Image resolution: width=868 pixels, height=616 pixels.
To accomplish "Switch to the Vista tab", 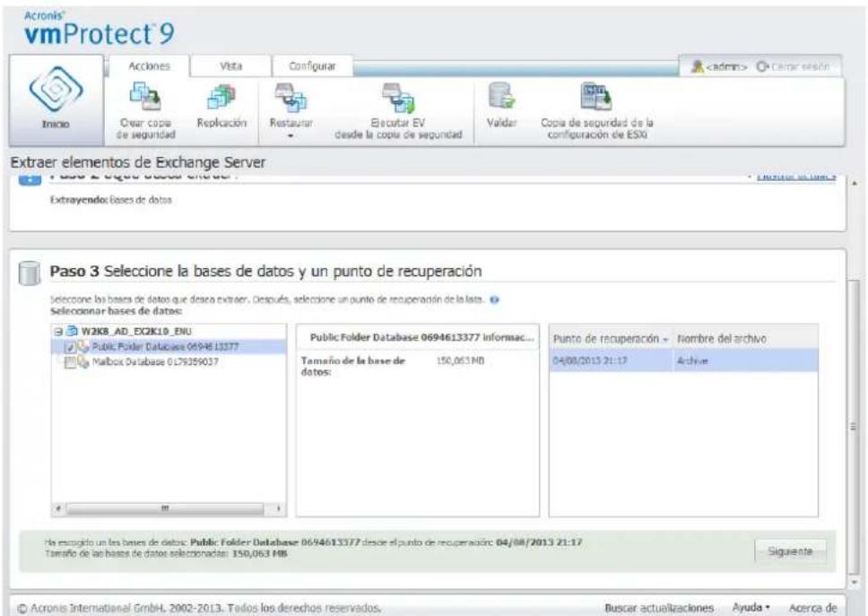I will (x=230, y=66).
